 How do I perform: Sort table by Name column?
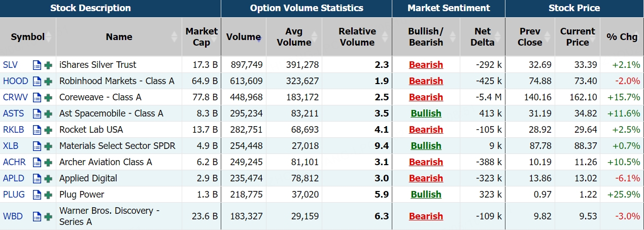pos(119,36)
